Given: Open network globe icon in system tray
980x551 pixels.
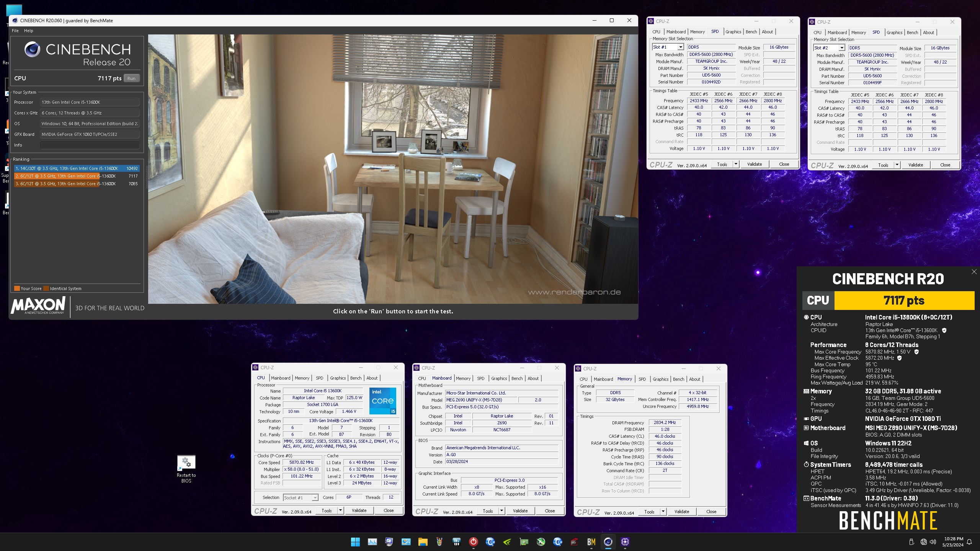Looking at the screenshot, I should pos(924,542).
